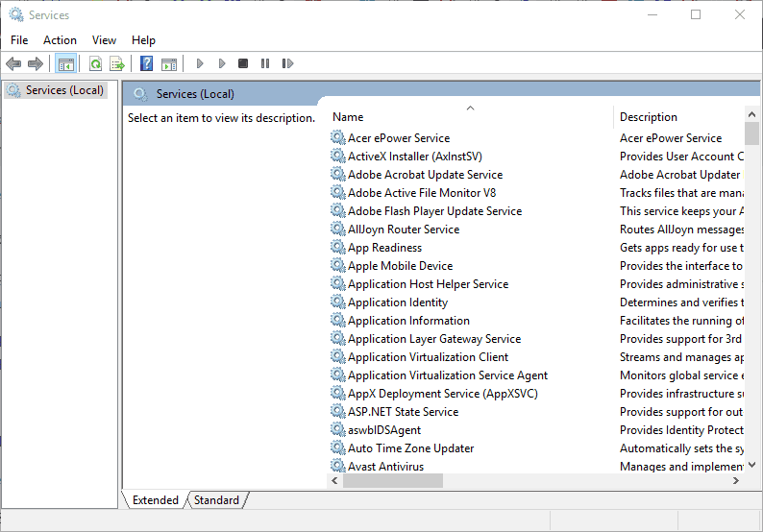Click the vertical scrollbar down arrow
Screen dimensions: 763x532
(x=751, y=465)
